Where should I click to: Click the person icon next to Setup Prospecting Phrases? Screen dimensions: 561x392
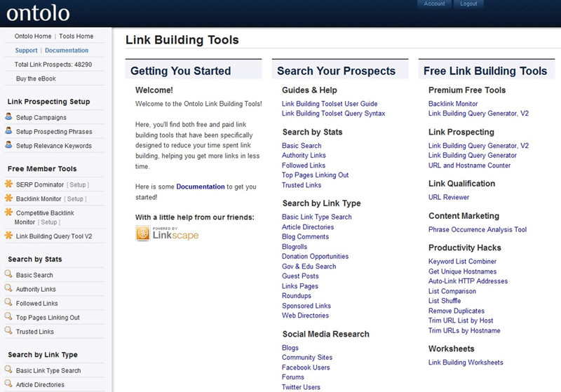[x=8, y=131]
